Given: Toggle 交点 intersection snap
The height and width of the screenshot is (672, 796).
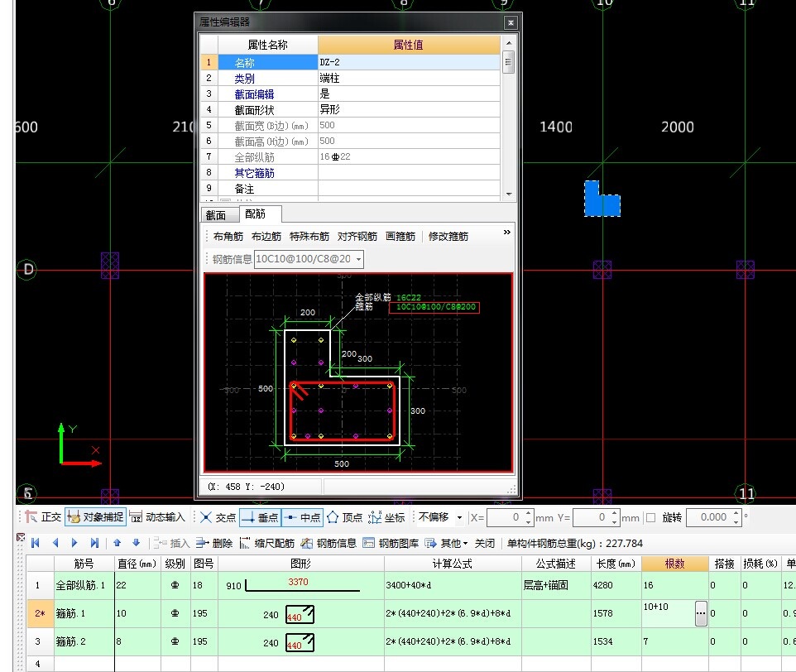Looking at the screenshot, I should click(x=218, y=517).
